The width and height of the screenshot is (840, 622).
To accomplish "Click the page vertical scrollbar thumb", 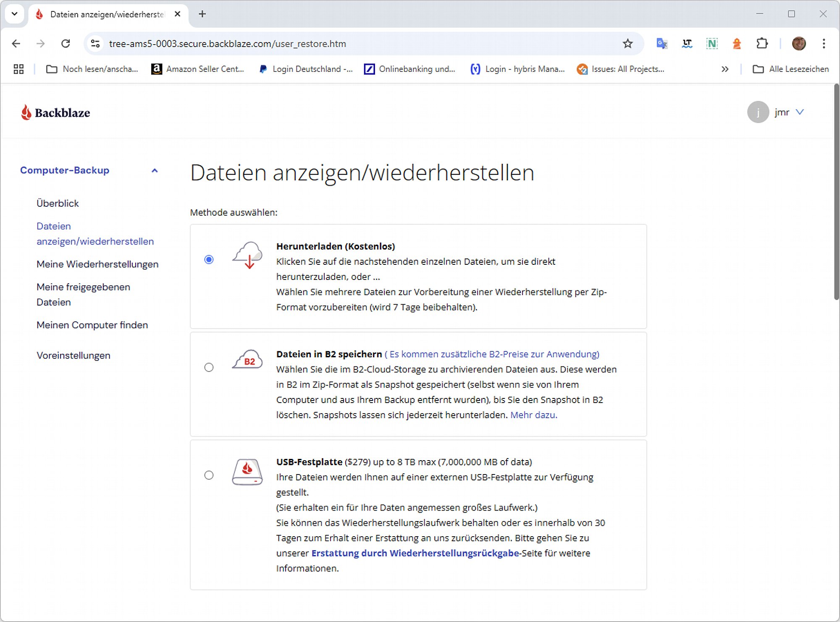I will click(x=836, y=192).
